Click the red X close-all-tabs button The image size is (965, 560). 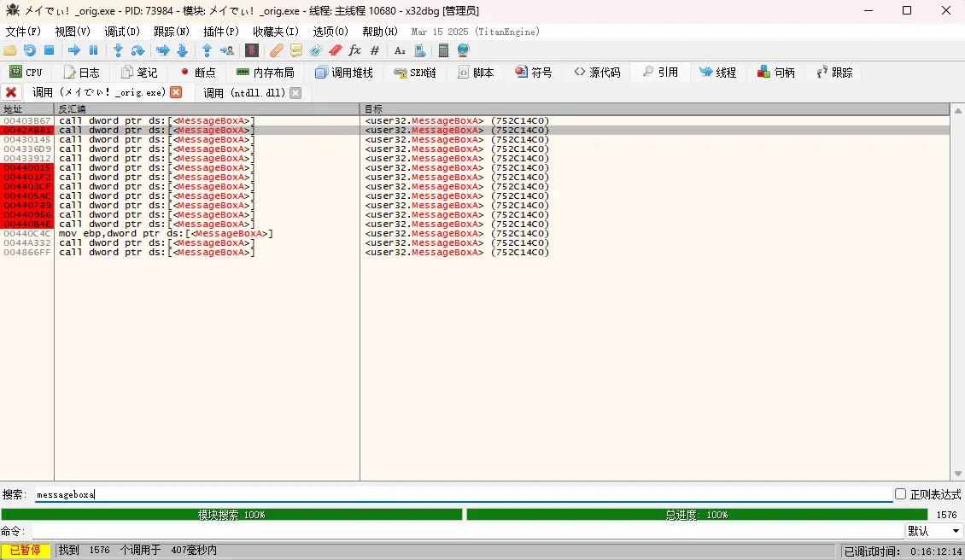[11, 92]
